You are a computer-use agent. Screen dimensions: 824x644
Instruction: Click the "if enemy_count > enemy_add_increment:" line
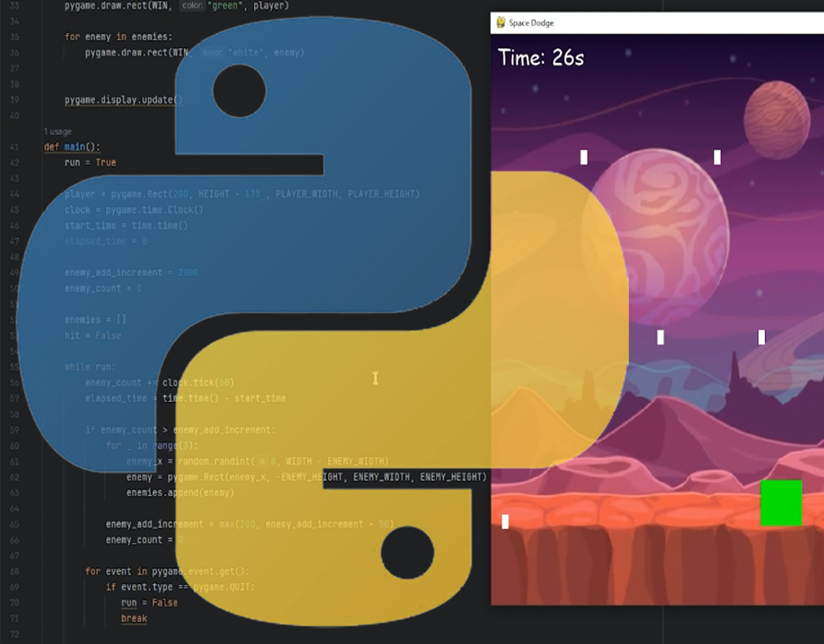(x=180, y=430)
